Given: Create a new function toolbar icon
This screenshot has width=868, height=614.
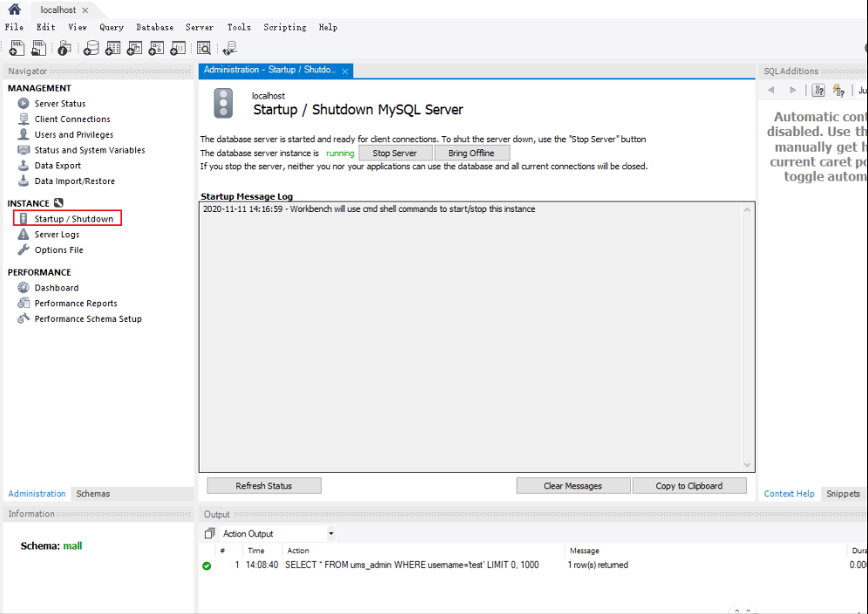Looking at the screenshot, I should coord(178,48).
